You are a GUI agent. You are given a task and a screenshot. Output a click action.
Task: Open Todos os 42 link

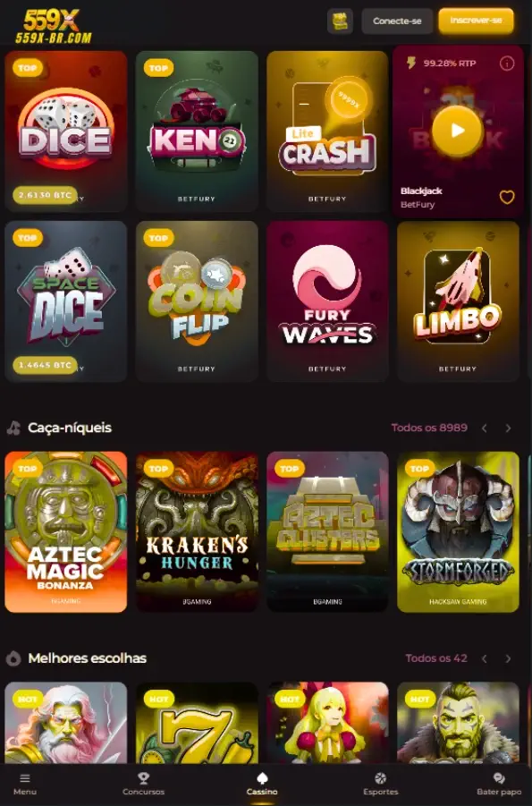click(x=436, y=658)
